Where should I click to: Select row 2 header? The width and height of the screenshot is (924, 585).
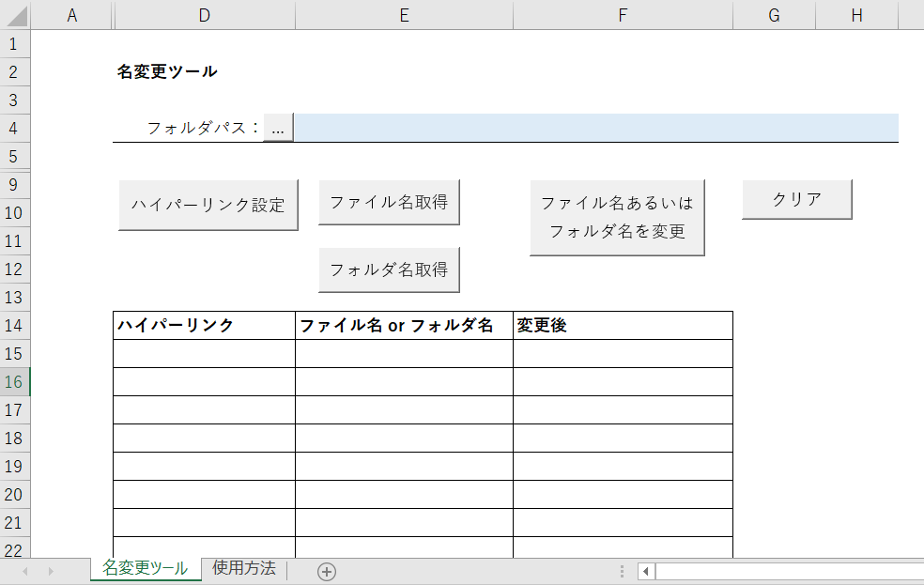pyautogui.click(x=14, y=72)
